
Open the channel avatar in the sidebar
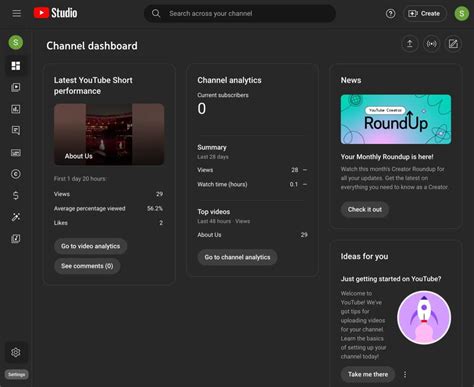16,42
